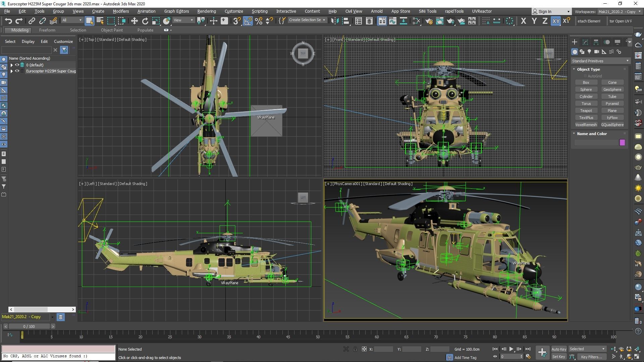This screenshot has width=644, height=362.
Task: Toggle Set Key mode
Action: 558,357
